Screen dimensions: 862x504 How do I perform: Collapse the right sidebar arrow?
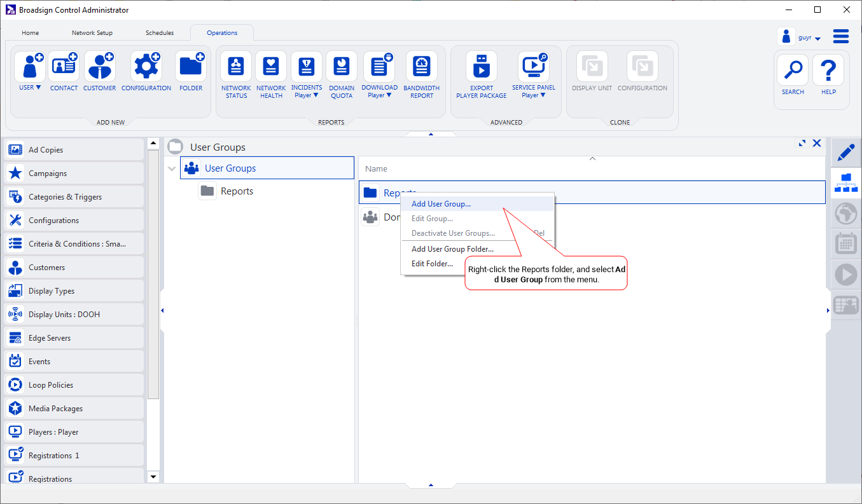[828, 311]
